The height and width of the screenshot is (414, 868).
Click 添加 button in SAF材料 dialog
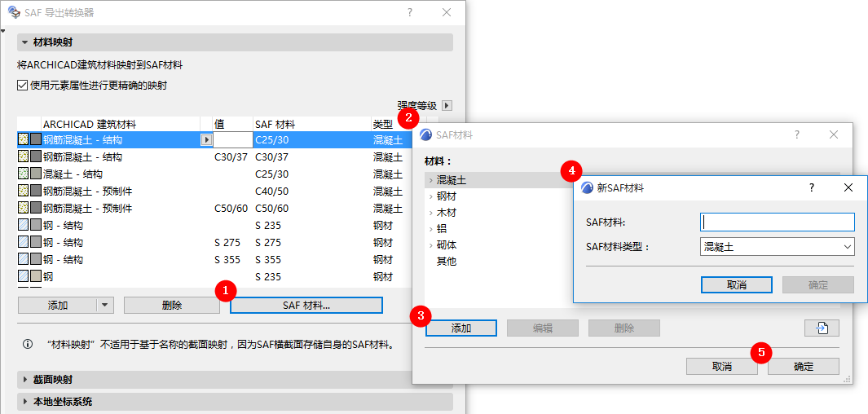tap(461, 328)
